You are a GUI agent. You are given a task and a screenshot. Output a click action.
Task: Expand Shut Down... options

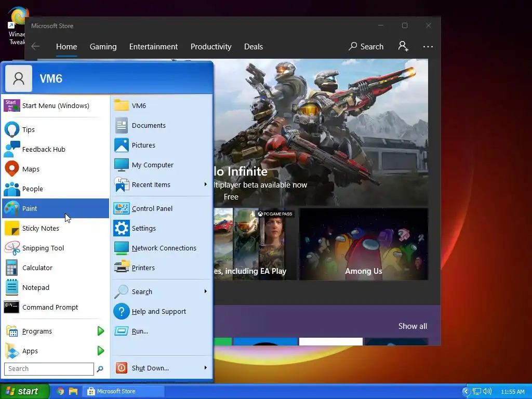click(206, 368)
